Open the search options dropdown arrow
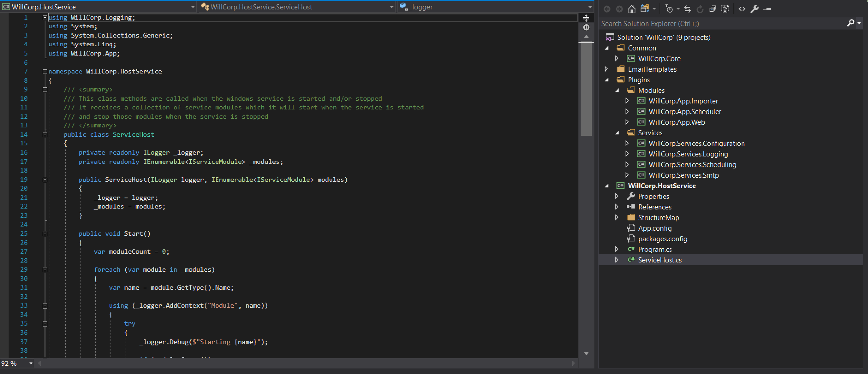Image resolution: width=868 pixels, height=374 pixels. [859, 23]
